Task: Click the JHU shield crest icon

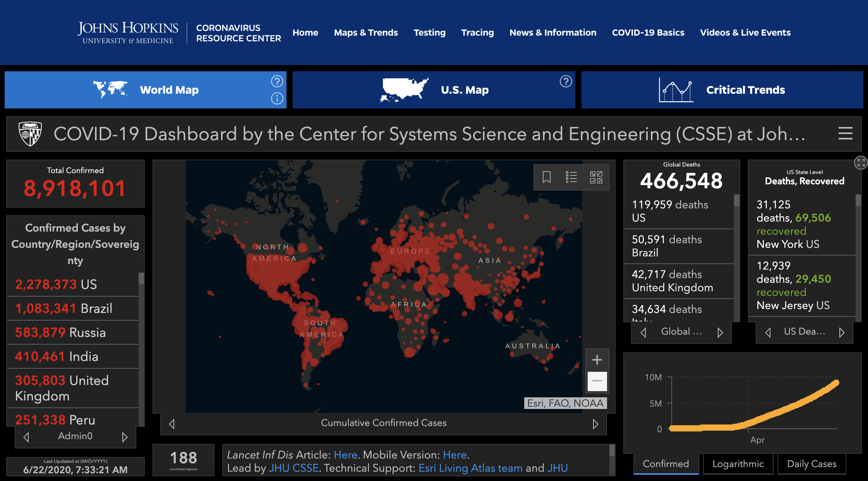Action: click(30, 134)
